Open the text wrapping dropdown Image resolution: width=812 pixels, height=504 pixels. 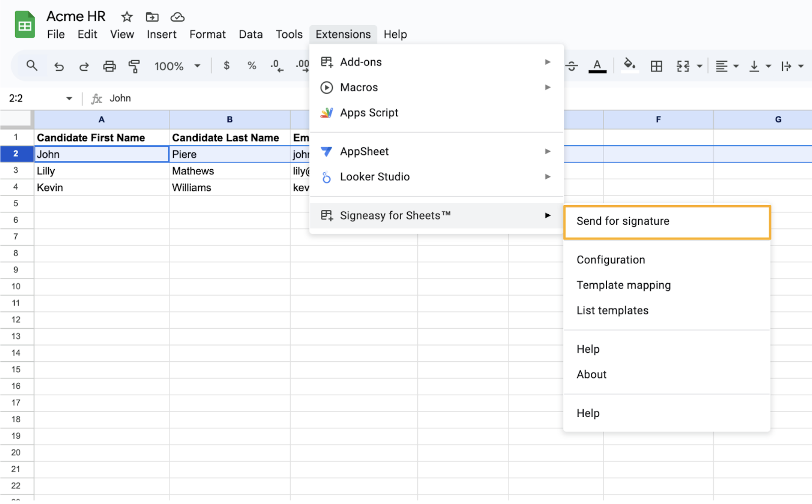pos(792,66)
